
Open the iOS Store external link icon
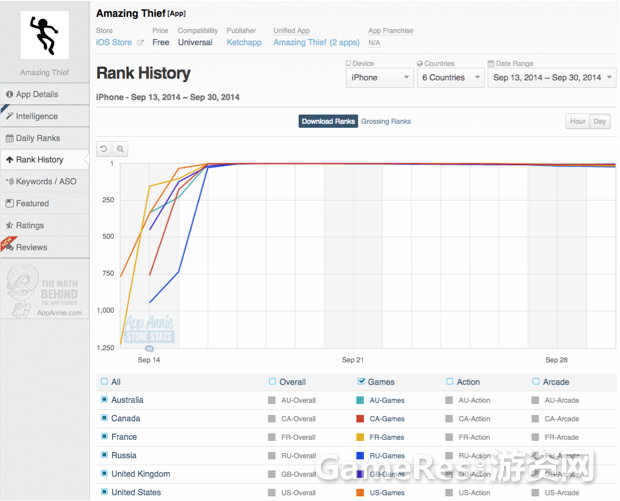click(140, 43)
